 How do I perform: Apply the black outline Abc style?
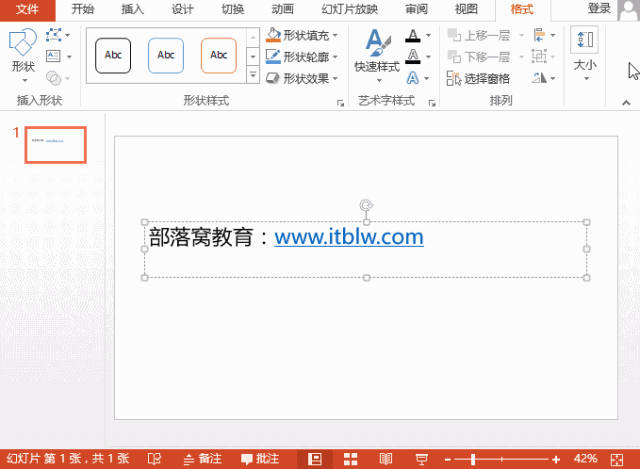pos(113,56)
